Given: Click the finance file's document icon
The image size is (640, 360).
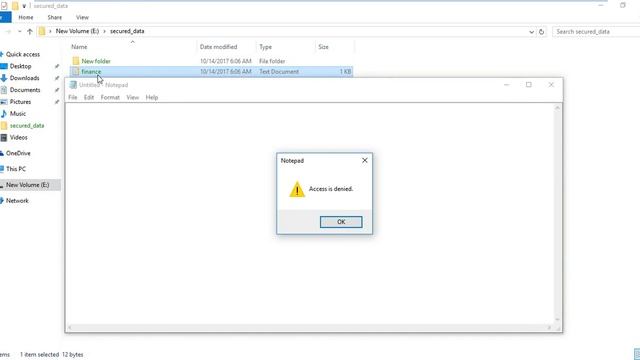Looking at the screenshot, I should [76, 71].
